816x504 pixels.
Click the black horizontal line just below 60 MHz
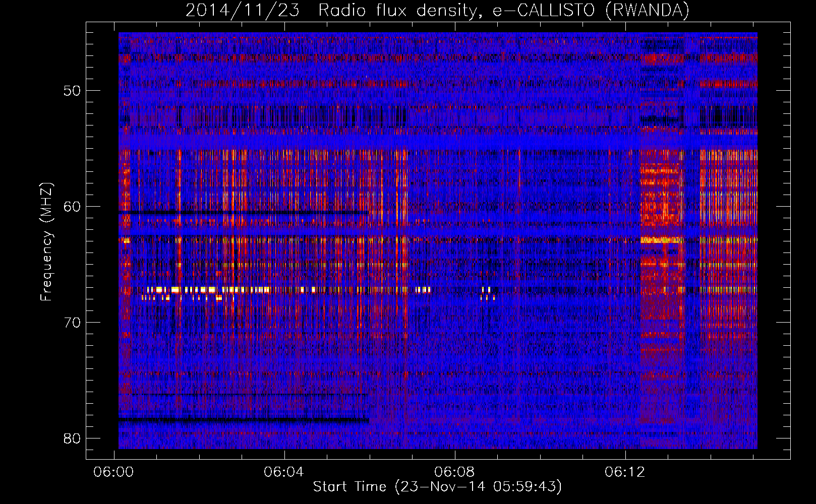(244, 213)
